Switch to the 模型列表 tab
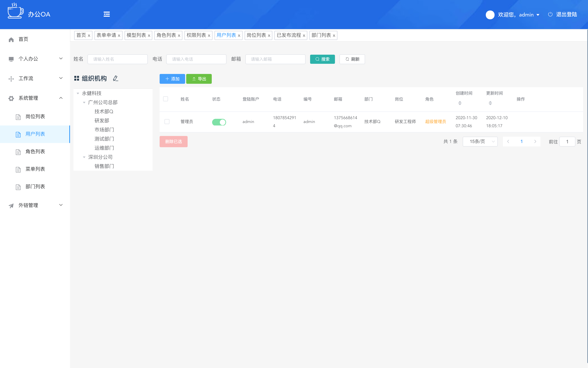 click(x=136, y=35)
